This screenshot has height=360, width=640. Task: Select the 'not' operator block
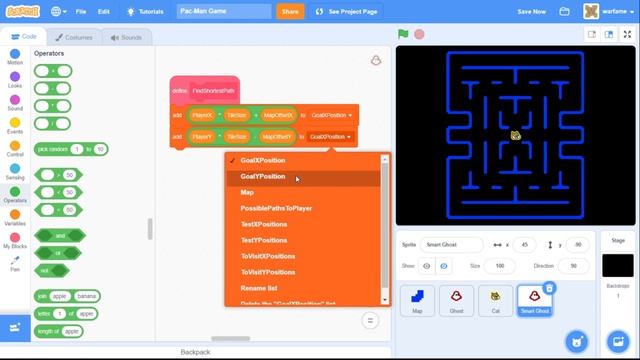pos(52,271)
